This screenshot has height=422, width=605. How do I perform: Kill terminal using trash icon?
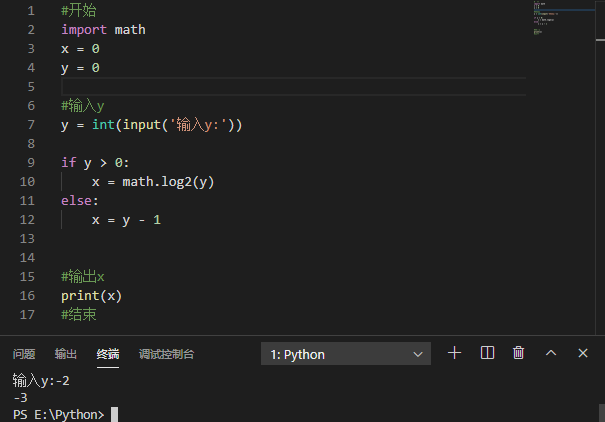[518, 353]
